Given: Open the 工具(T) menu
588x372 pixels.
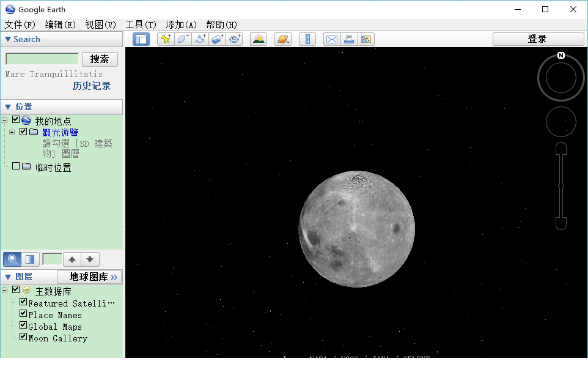Looking at the screenshot, I should pos(141,24).
